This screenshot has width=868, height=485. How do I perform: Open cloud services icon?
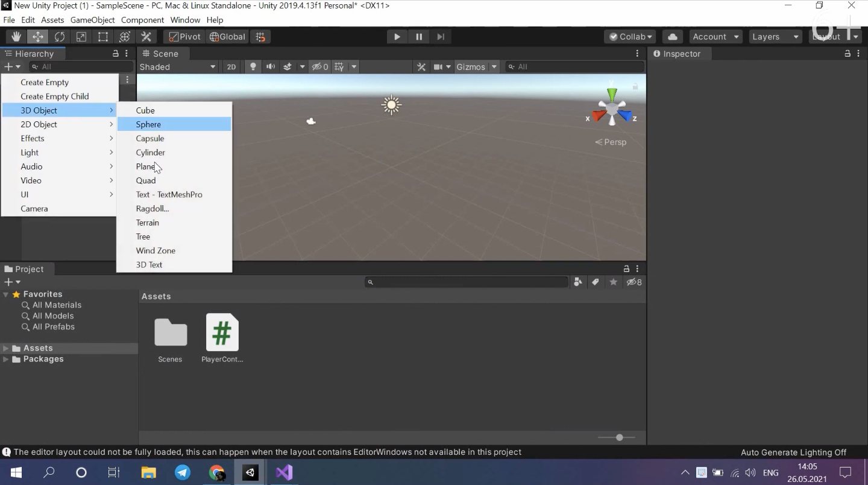click(x=673, y=37)
